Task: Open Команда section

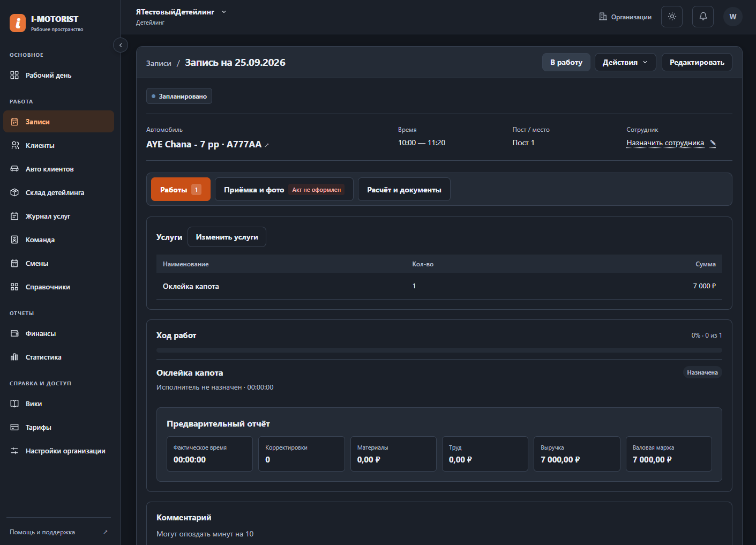Action: coord(58,240)
